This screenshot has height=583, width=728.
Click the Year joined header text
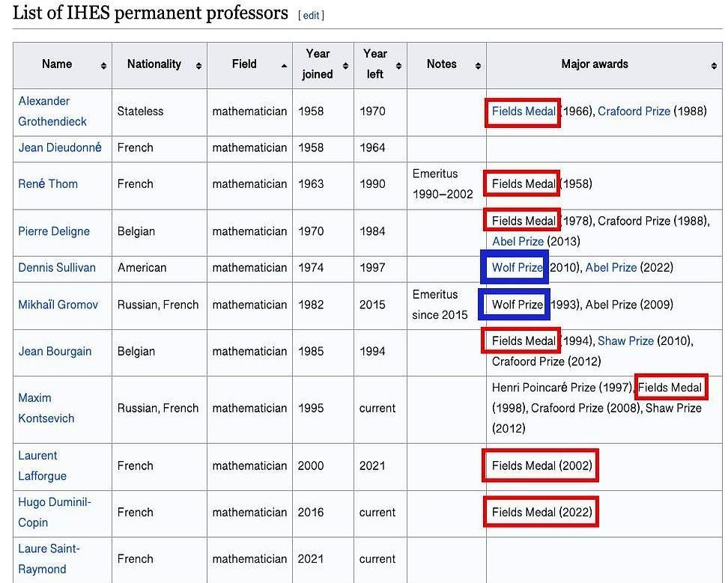318,64
